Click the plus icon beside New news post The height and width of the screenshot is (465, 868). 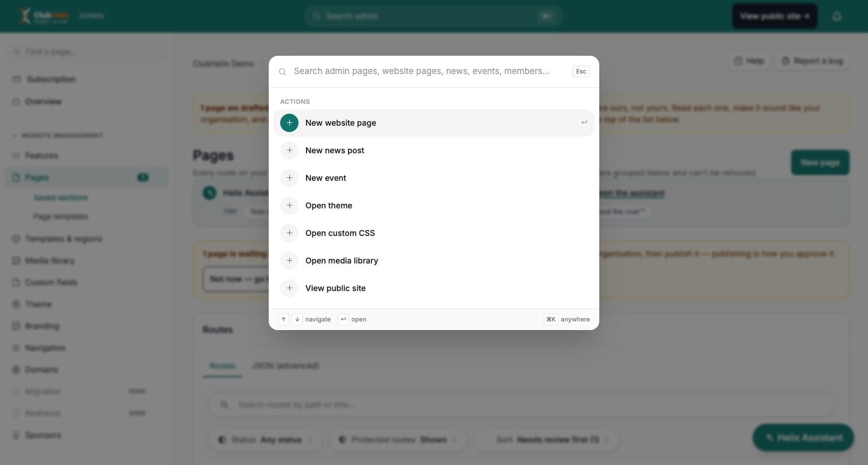[x=289, y=150]
